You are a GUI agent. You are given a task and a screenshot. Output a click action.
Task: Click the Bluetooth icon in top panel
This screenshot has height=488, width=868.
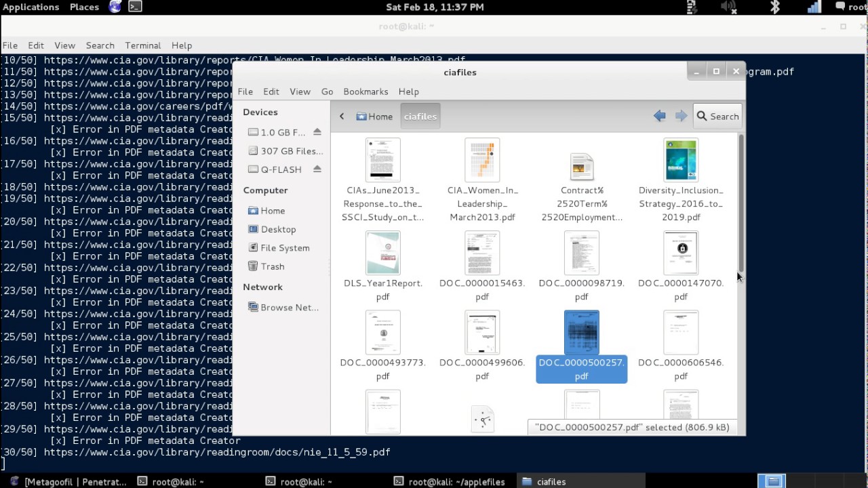tap(775, 7)
